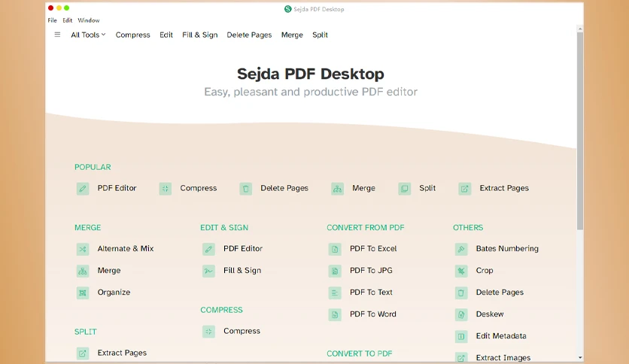629x364 pixels.
Task: Click the PDF To Excel icon
Action: click(x=335, y=249)
